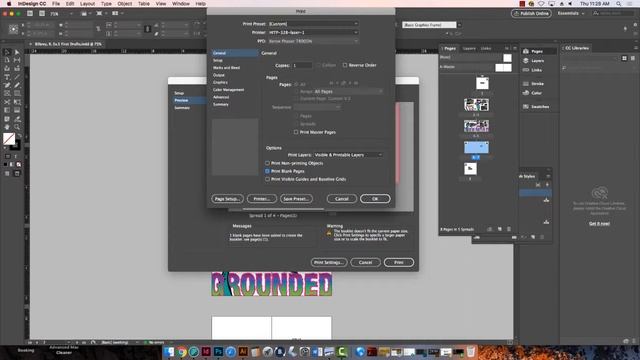This screenshot has height=360, width=640.
Task: Open the Printer dropdown
Action: [313, 32]
